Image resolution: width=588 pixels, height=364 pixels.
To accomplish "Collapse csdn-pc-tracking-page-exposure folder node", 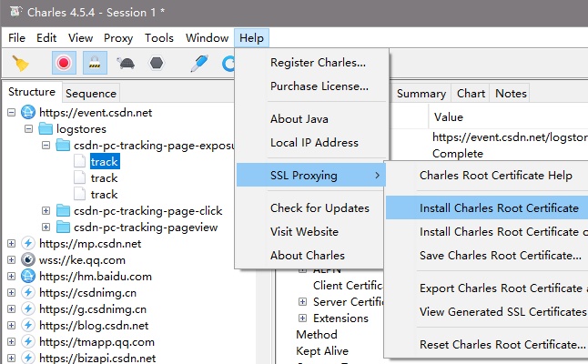I will pos(46,145).
